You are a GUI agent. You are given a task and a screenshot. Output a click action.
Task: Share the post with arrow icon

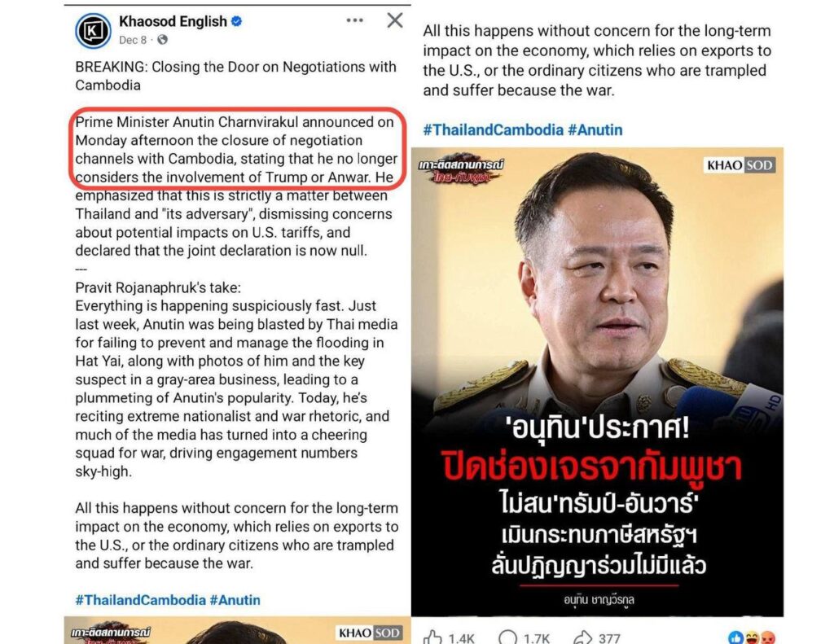tap(583, 637)
